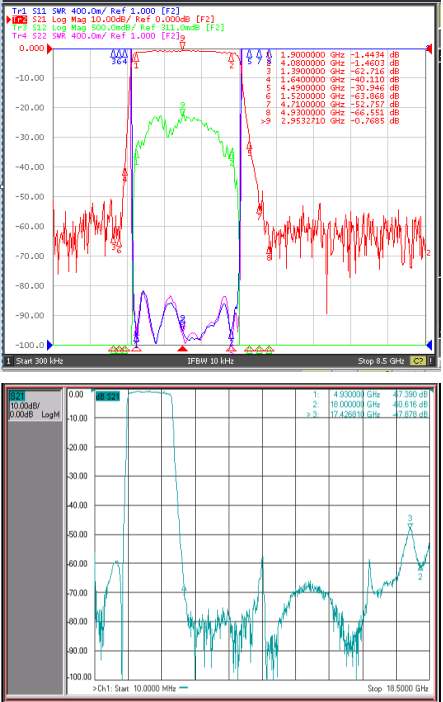Click marker 3 triangle on lower S21 trace
The width and height of the screenshot is (443, 702).
410,526
